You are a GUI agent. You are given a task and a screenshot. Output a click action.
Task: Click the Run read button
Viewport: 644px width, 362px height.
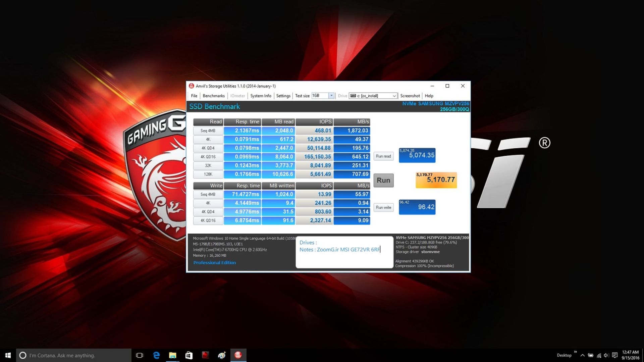383,156
